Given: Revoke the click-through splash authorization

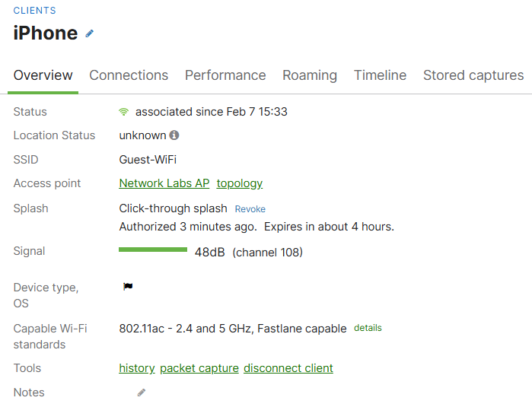Looking at the screenshot, I should point(250,209).
